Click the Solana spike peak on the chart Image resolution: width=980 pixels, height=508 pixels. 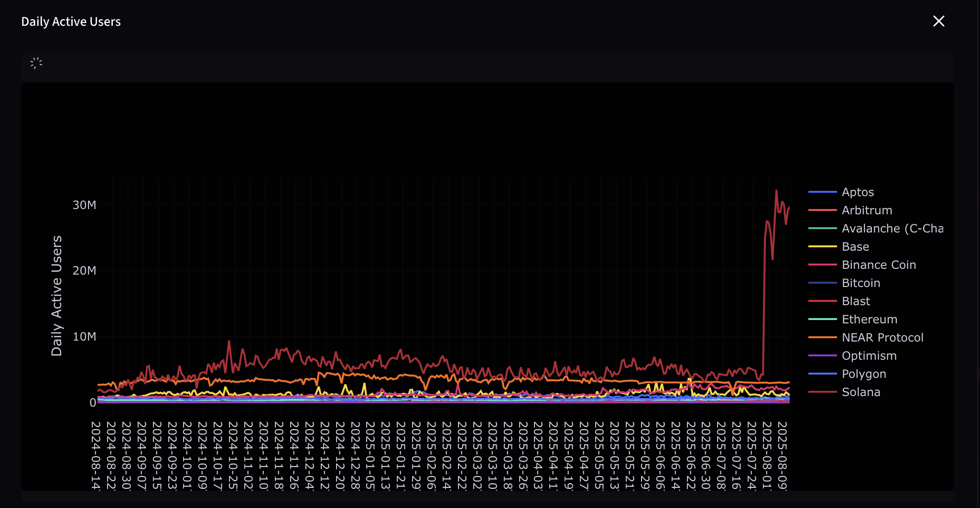[776, 190]
